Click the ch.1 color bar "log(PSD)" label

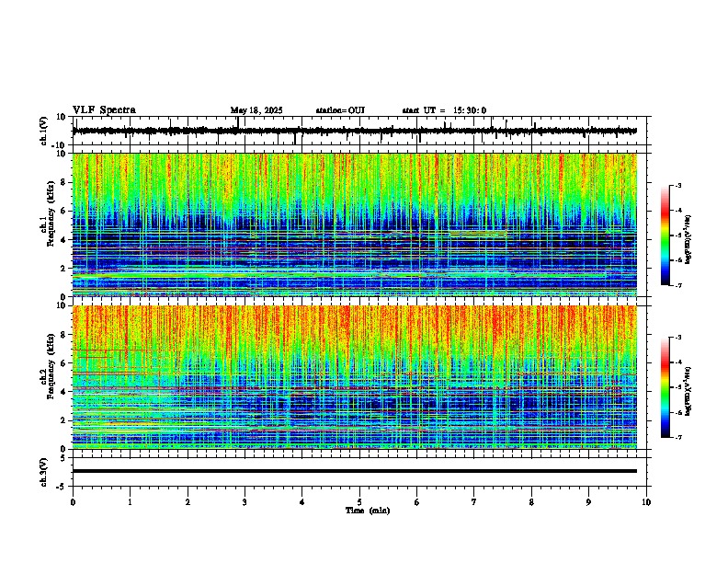tap(688, 240)
